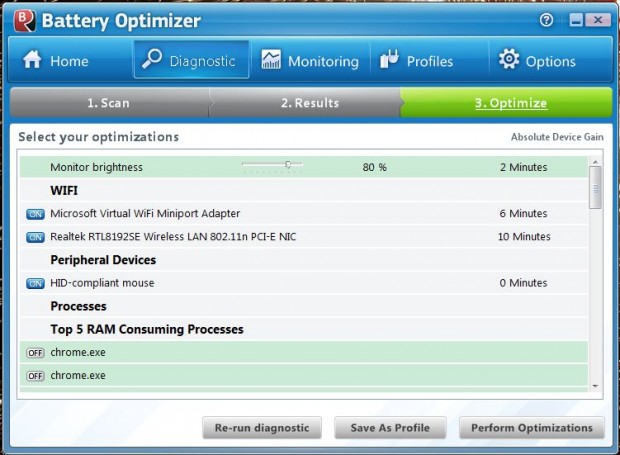Click the Processes heading
The image size is (620, 455).
pos(78,306)
